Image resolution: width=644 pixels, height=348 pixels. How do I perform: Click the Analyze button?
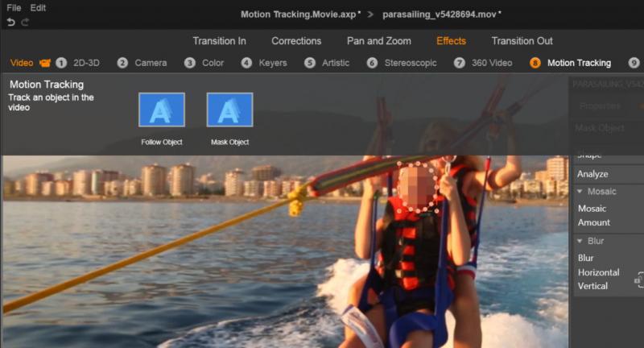coord(592,174)
